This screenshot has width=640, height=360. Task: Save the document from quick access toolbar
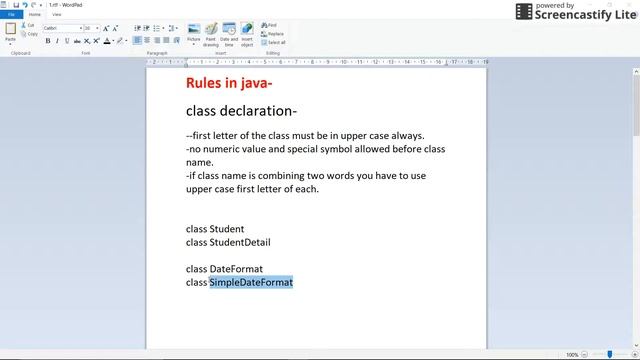coord(16,5)
